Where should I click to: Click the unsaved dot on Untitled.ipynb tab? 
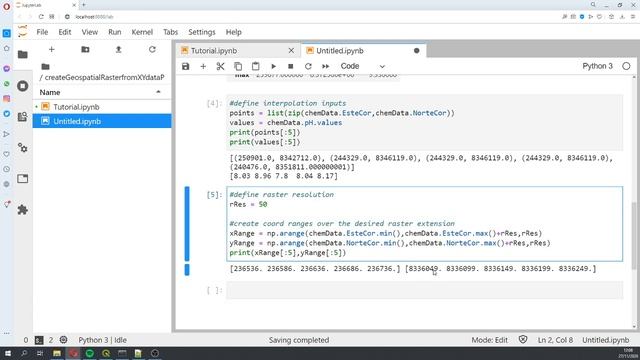pyautogui.click(x=416, y=51)
